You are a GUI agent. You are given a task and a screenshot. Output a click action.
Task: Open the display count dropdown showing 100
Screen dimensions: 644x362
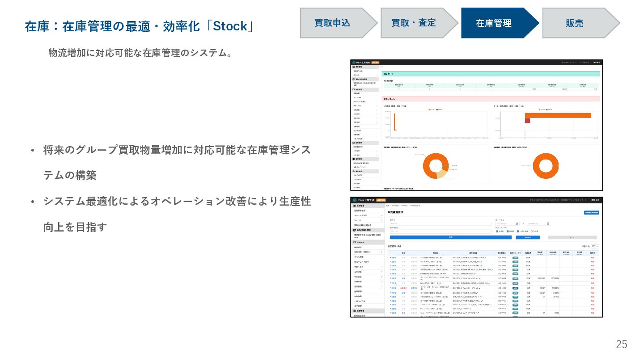click(x=595, y=246)
